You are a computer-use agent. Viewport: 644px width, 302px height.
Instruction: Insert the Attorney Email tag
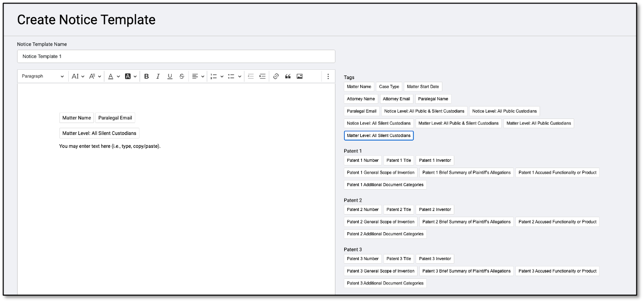click(x=396, y=99)
